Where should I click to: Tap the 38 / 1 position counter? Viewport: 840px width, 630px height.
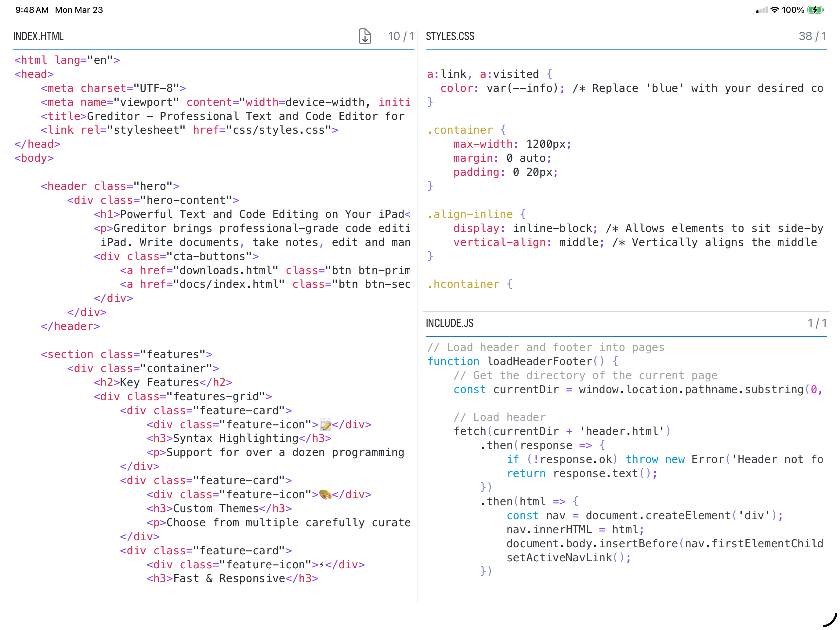(x=812, y=36)
